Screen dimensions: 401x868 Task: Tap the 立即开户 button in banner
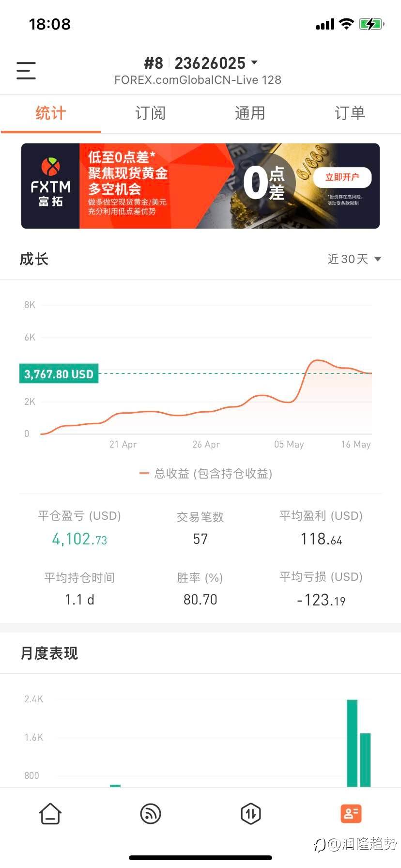(342, 177)
